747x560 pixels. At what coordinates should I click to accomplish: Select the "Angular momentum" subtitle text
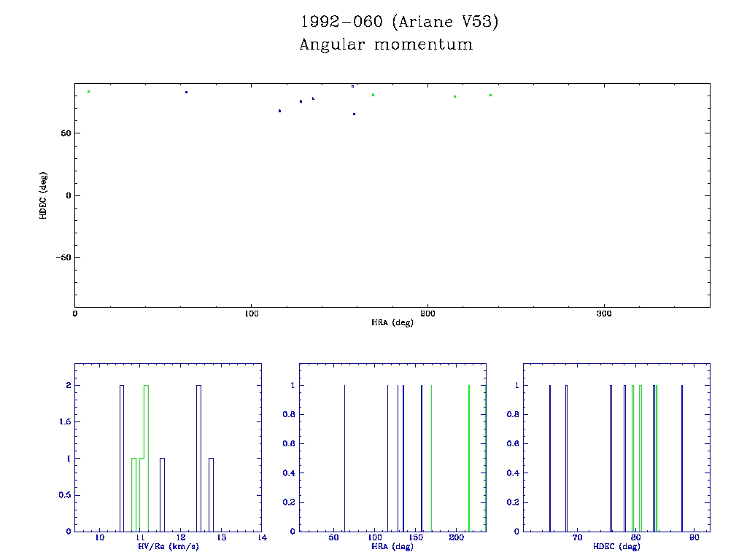coord(386,45)
